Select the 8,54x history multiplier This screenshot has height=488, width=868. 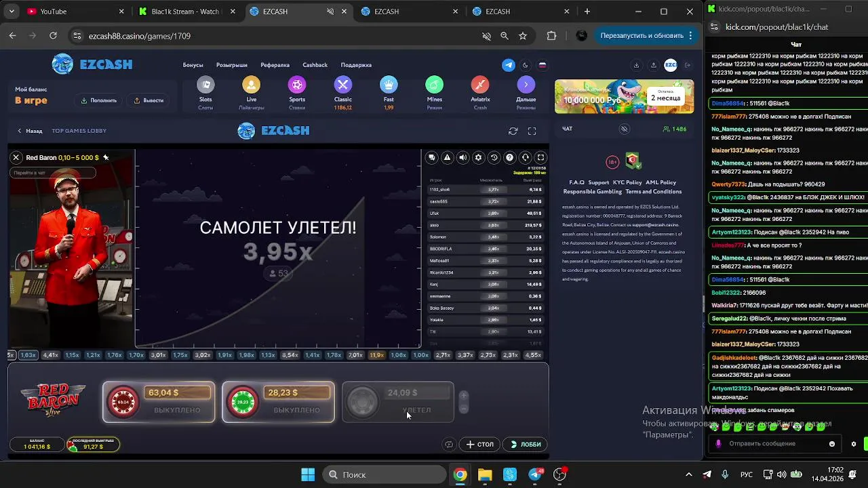tap(290, 355)
